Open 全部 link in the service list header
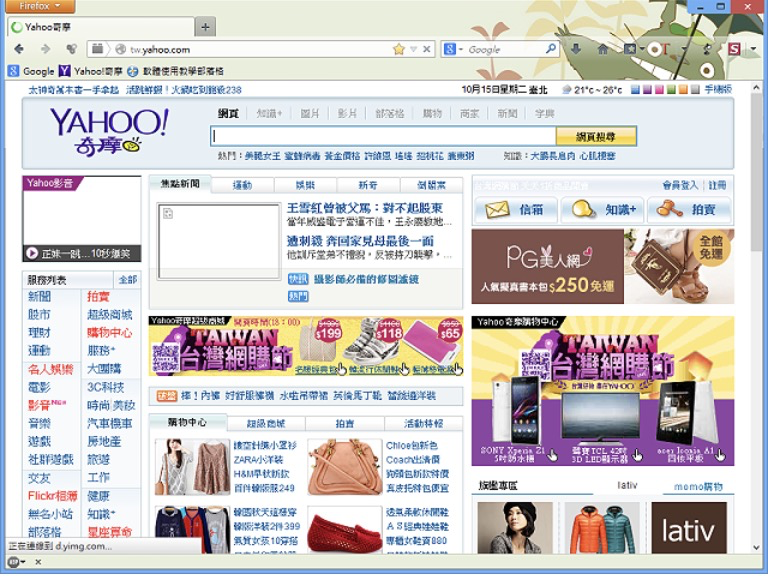The image size is (770, 576). tap(128, 280)
